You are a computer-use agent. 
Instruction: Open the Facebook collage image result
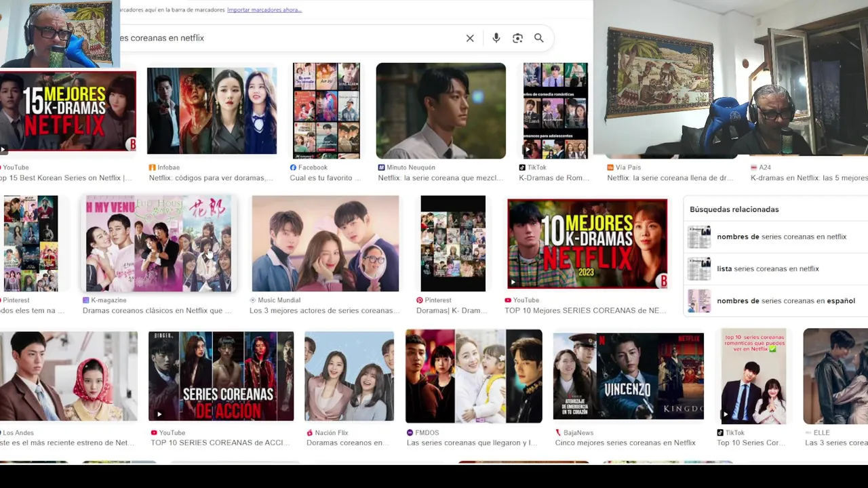[326, 110]
